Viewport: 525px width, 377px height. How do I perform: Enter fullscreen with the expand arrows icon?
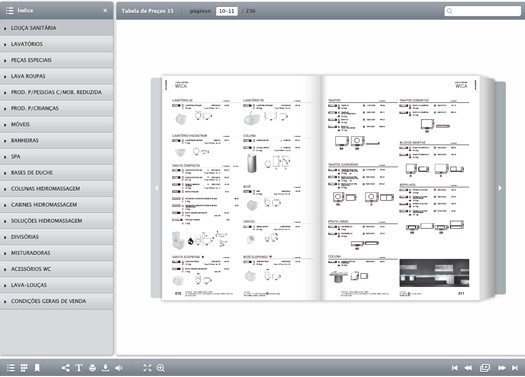[147, 368]
